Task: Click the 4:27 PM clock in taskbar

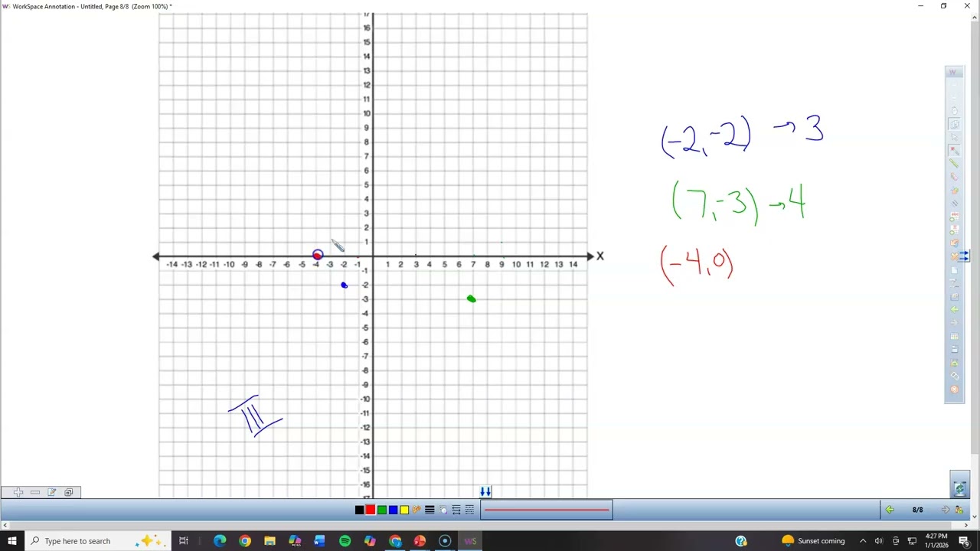Action: click(x=936, y=541)
